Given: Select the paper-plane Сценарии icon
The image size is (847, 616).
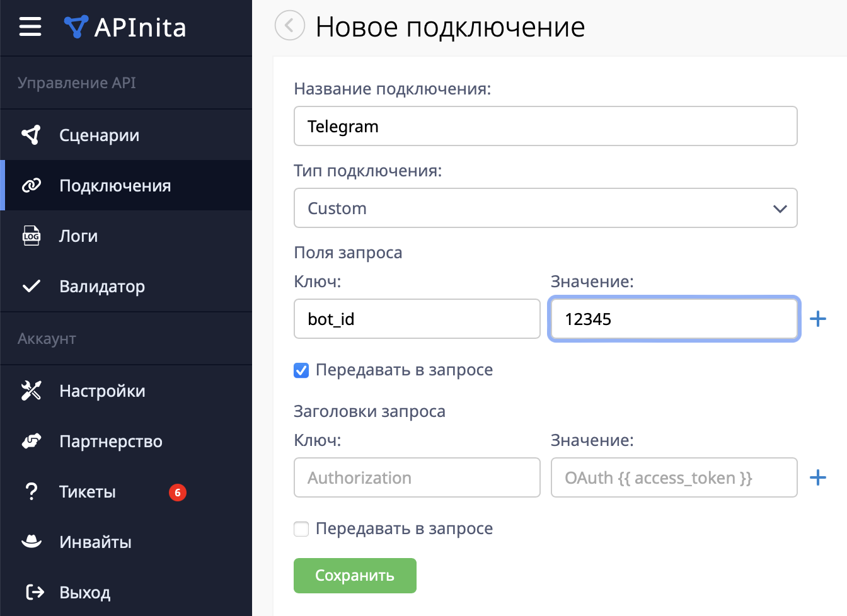Looking at the screenshot, I should point(30,134).
